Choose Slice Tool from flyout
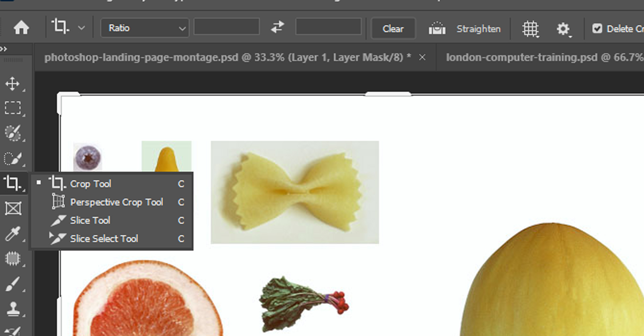The image size is (644, 336). (x=112, y=220)
